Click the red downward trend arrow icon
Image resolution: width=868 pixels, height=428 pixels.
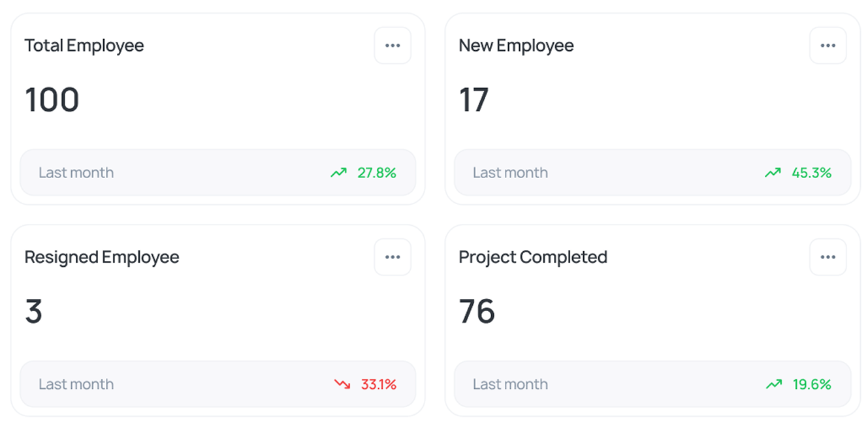pyautogui.click(x=342, y=384)
